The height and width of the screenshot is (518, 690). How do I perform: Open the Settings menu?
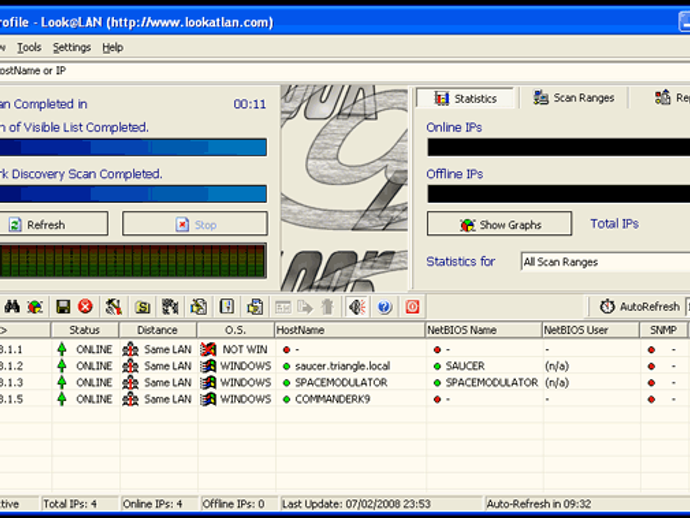click(72, 48)
